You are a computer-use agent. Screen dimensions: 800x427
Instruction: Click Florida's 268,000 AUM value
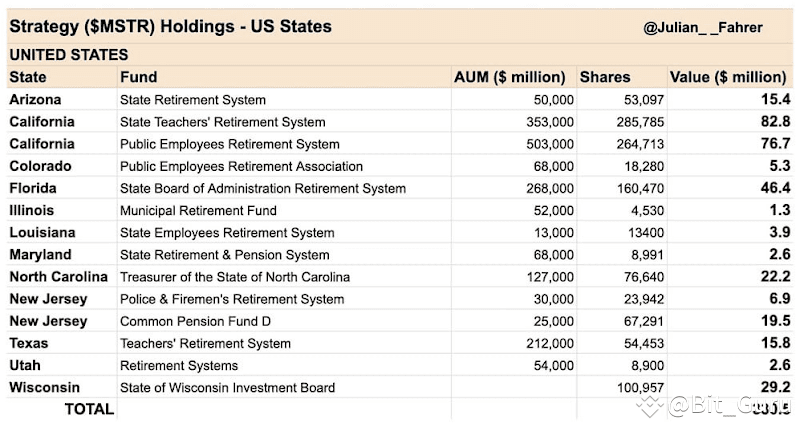(548, 188)
